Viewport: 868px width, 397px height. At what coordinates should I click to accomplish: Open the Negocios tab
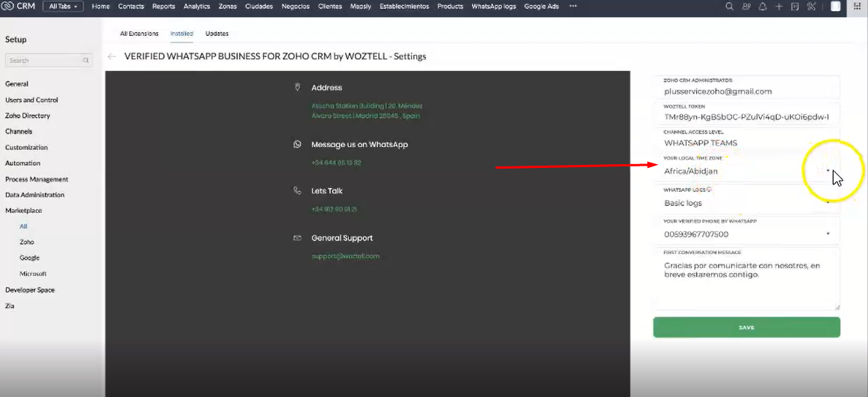pos(296,7)
